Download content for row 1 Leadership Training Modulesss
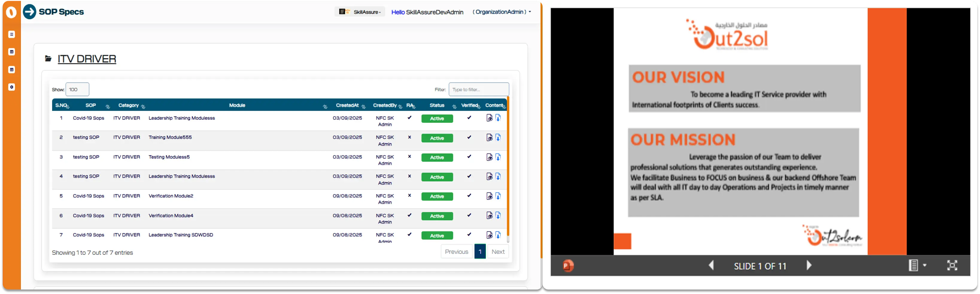The image size is (980, 294). pyautogui.click(x=498, y=119)
